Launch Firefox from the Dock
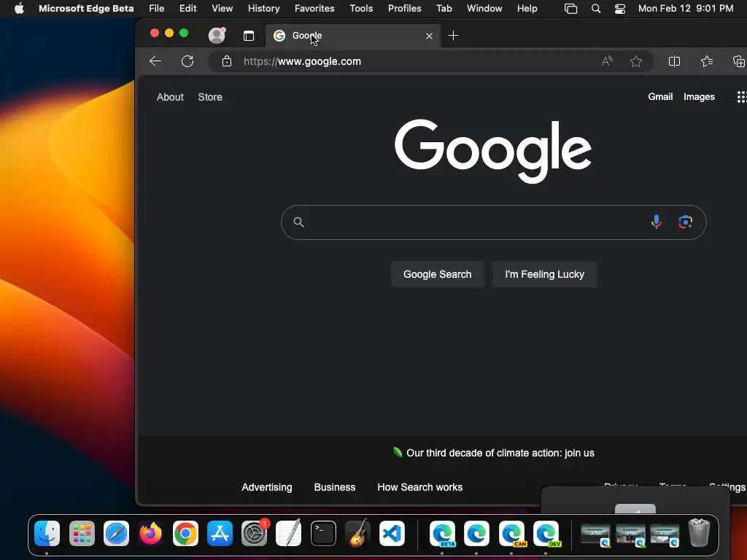This screenshot has width=747, height=560. tap(150, 533)
